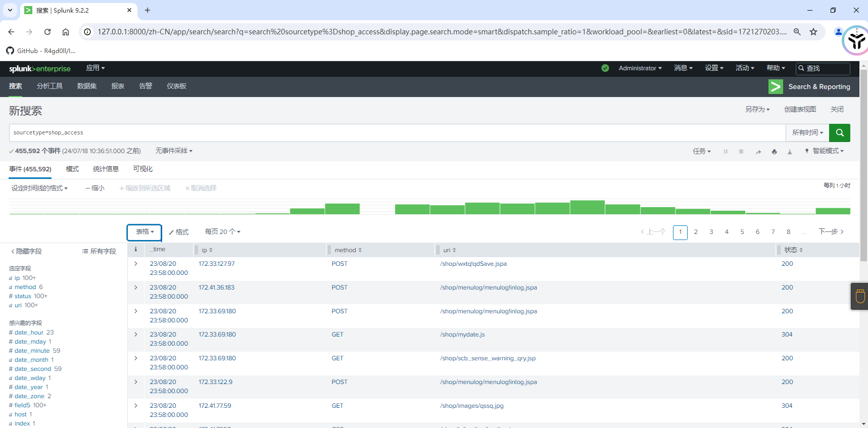Toggle ip column sort order
This screenshot has height=428, width=868.
207,250
